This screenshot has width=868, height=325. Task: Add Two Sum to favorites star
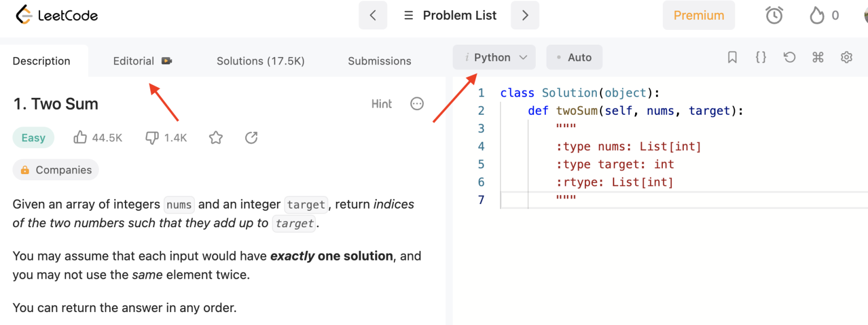(215, 137)
